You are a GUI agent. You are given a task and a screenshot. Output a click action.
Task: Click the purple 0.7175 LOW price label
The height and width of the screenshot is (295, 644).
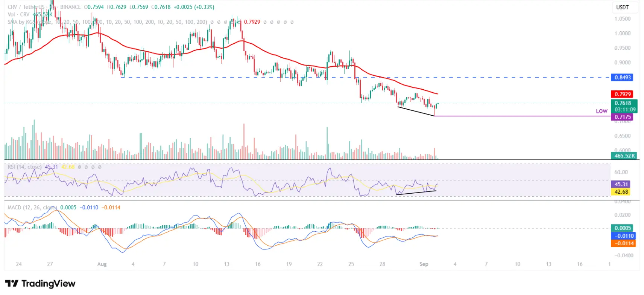click(x=623, y=117)
